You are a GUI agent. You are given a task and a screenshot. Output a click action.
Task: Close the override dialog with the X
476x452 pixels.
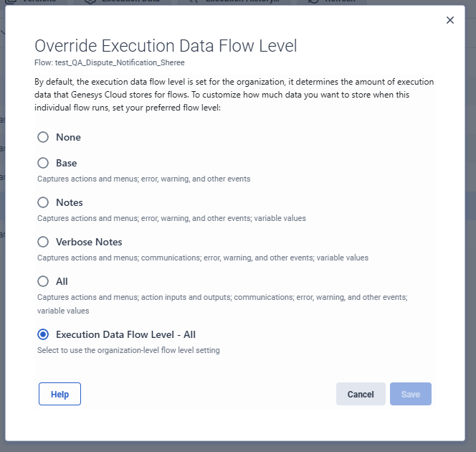[x=450, y=20]
